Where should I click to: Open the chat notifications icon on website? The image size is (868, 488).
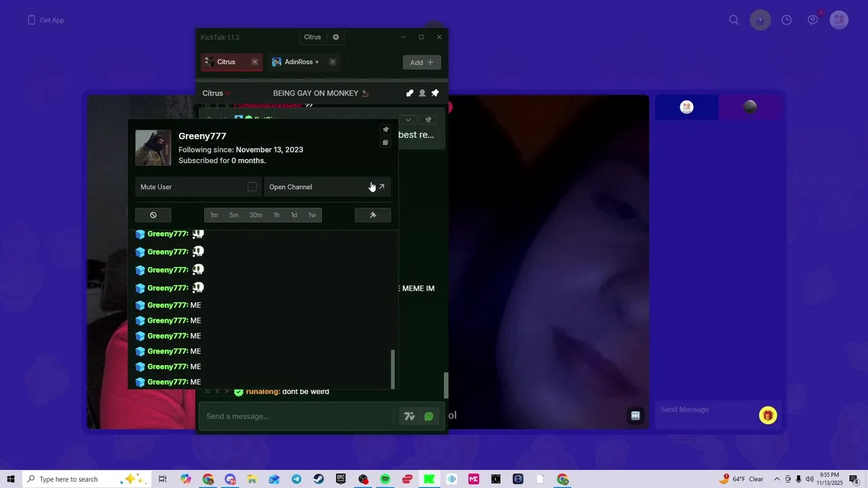pyautogui.click(x=813, y=20)
